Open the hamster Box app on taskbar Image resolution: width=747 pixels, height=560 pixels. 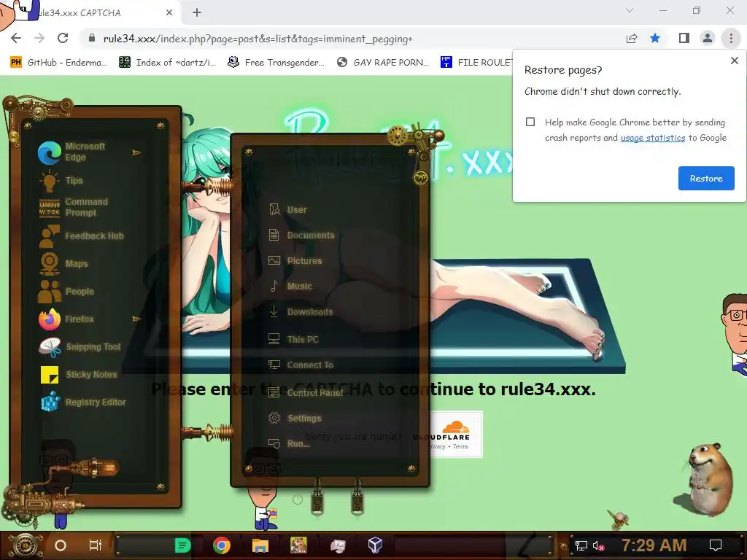coord(298,545)
